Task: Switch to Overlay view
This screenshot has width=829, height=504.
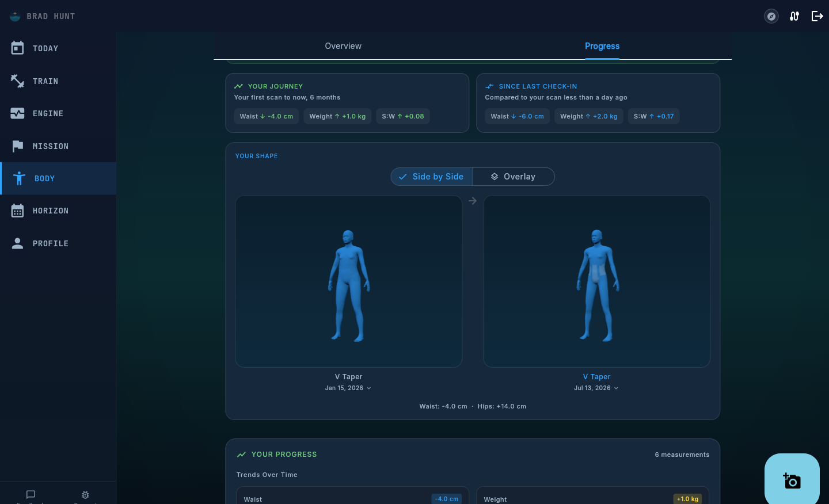Action: [514, 177]
